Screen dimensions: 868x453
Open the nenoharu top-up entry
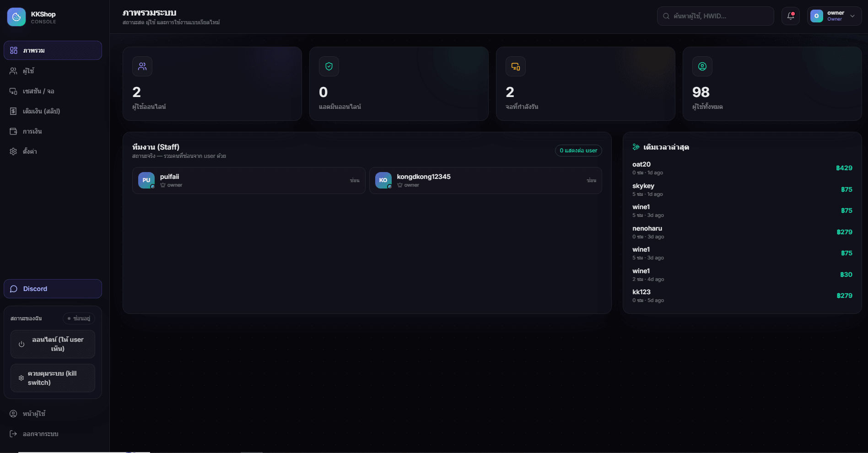coord(742,232)
